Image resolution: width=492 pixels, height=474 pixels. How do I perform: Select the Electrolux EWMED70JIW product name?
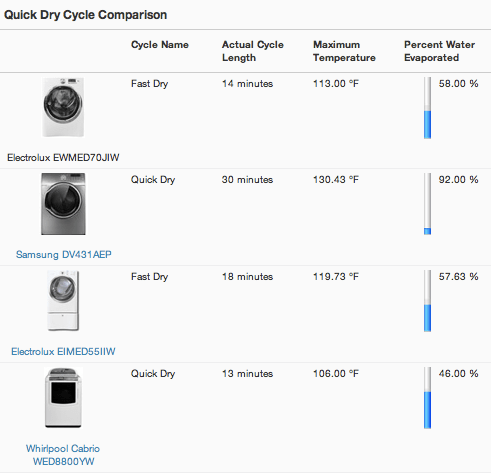click(63, 157)
